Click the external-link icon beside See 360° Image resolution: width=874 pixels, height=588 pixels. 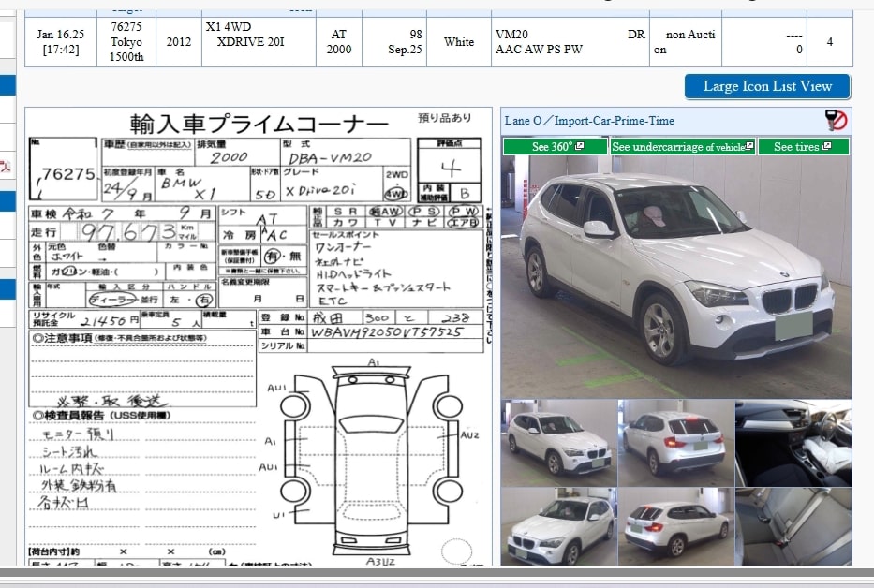[x=579, y=147]
